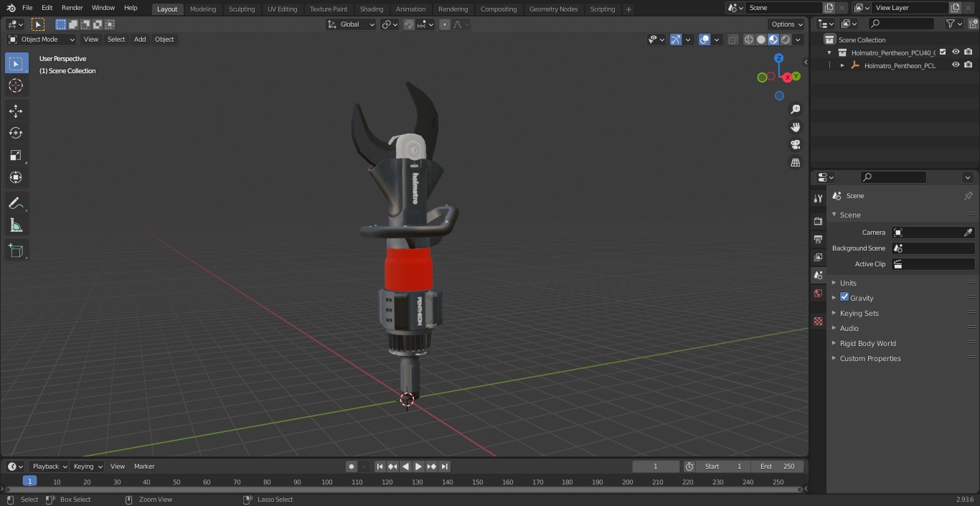Screen dimensions: 980x506
Task: Open the Scene properties tab
Action: [x=818, y=275]
